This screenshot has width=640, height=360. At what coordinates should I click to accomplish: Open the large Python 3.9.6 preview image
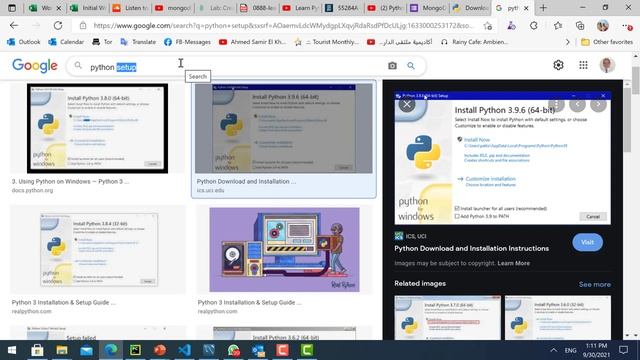[502, 158]
